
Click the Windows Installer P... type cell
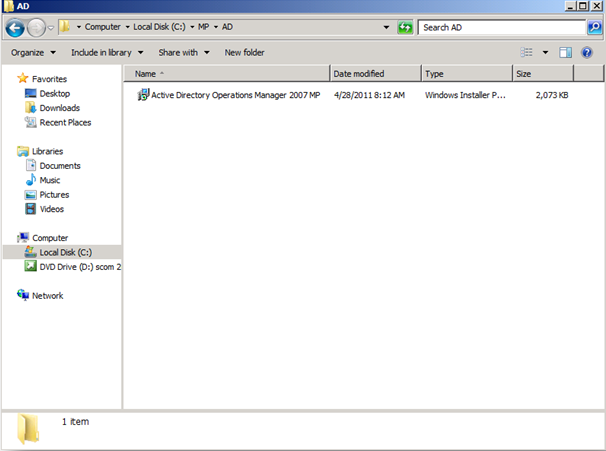(465, 95)
